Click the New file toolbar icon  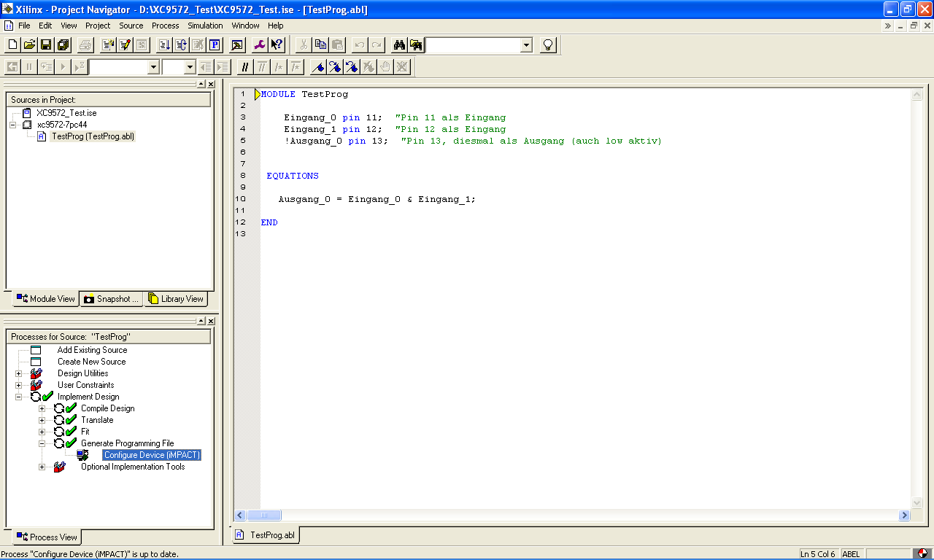(12, 45)
